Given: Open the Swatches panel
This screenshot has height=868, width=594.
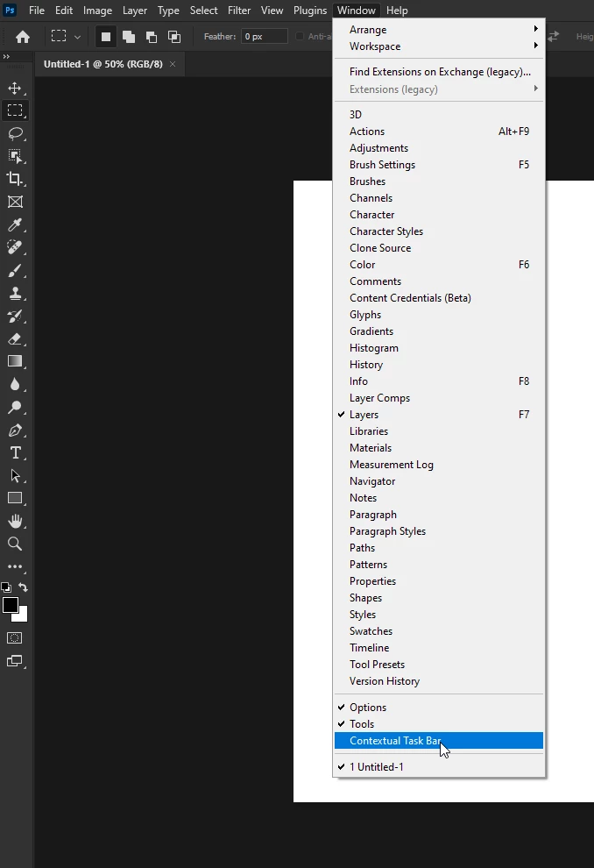Looking at the screenshot, I should (439, 631).
